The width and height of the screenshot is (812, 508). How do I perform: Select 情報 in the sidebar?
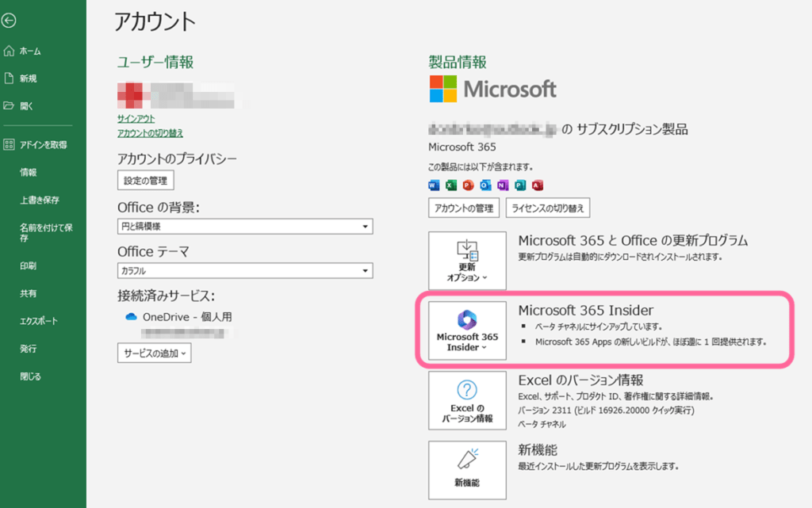point(28,172)
